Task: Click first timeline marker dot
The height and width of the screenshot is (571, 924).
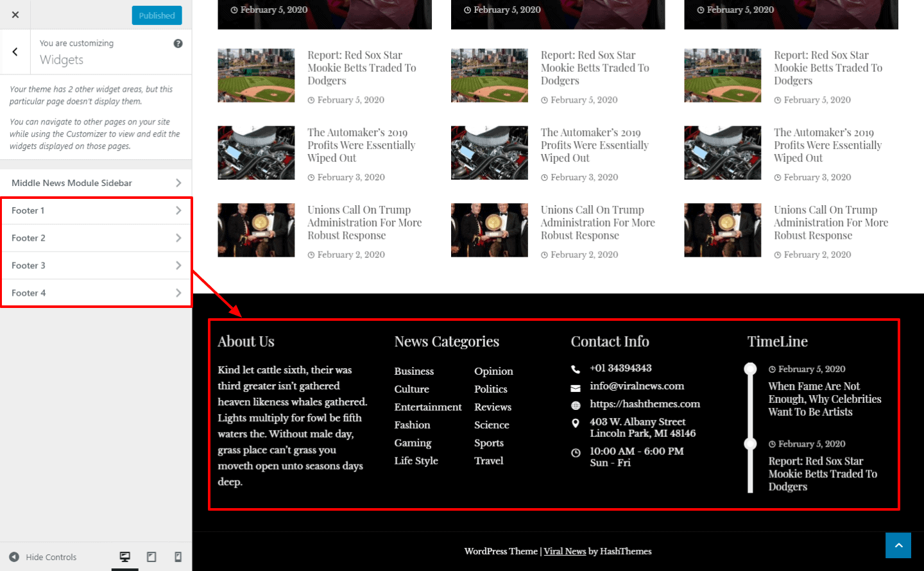Action: pos(750,369)
